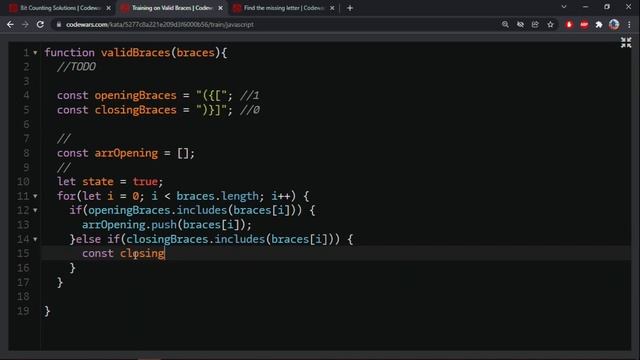Image resolution: width=640 pixels, height=360 pixels.
Task: Click line number 18 in the gutter
Action: 24,297
